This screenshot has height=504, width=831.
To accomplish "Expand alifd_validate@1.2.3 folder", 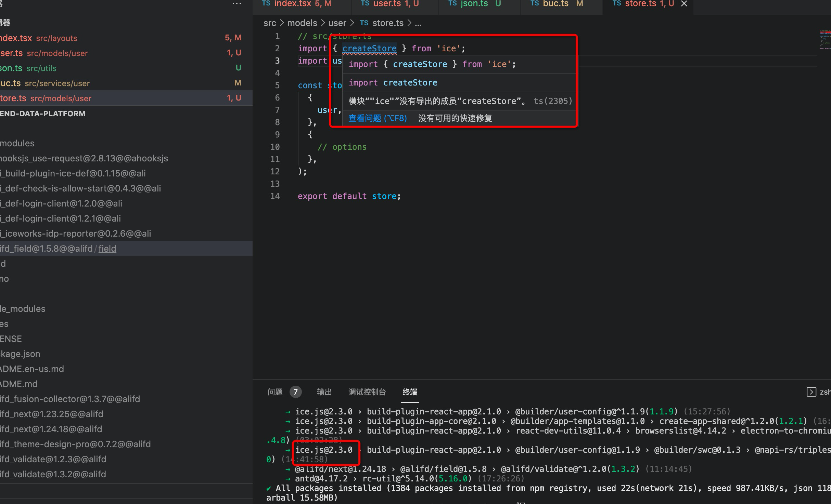I will coord(126,459).
